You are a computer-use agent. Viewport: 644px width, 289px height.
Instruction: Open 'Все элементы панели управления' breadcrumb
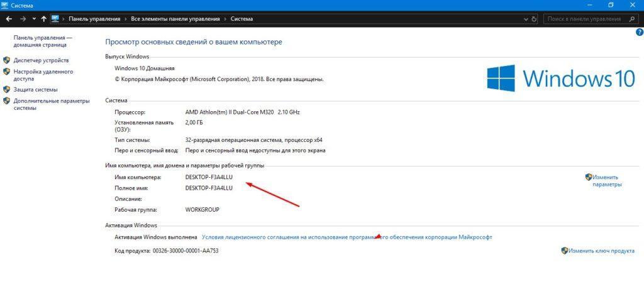pyautogui.click(x=176, y=19)
